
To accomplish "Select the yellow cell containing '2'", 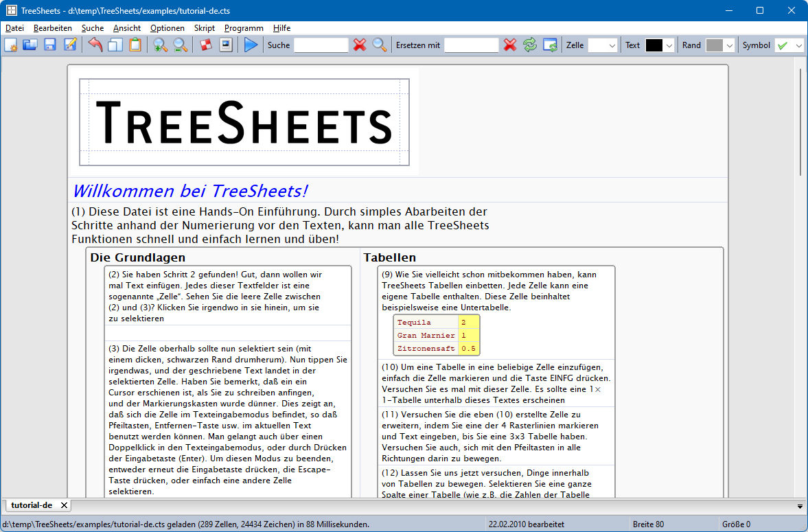I will 469,322.
